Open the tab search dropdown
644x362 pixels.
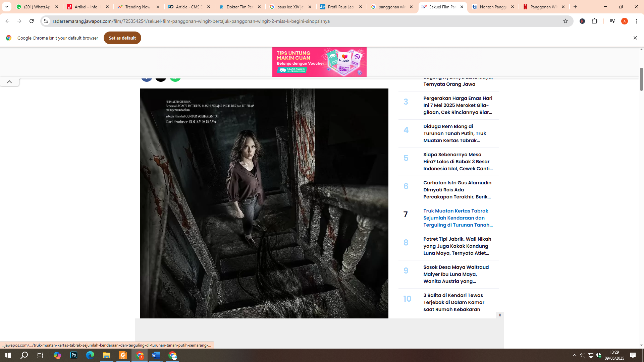pos(7,7)
